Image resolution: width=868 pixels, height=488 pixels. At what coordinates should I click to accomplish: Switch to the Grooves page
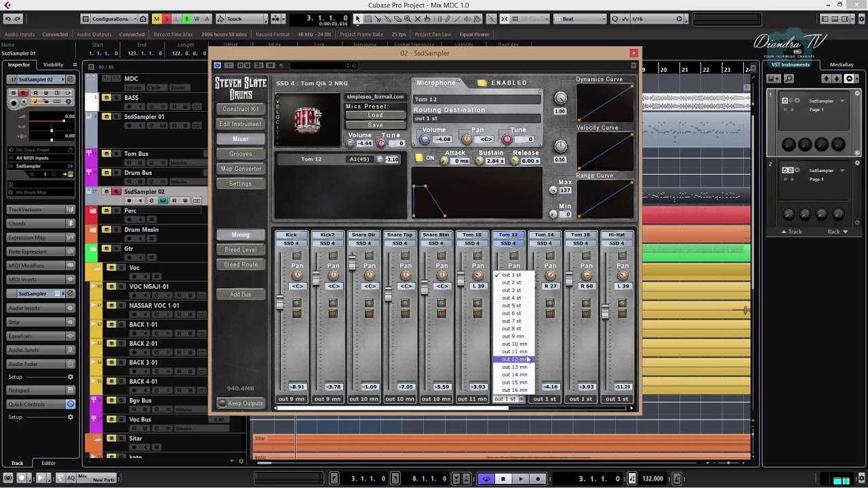point(241,154)
